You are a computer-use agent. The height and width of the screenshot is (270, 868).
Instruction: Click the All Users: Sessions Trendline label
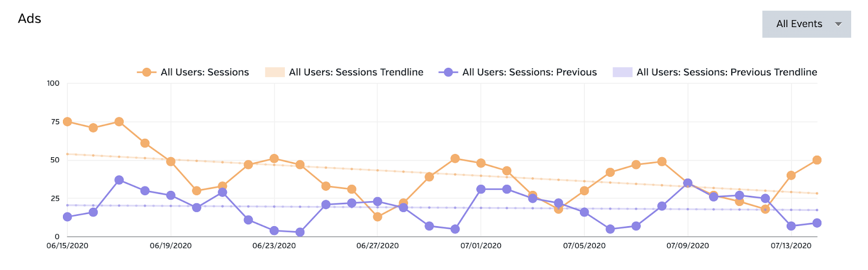coord(356,72)
